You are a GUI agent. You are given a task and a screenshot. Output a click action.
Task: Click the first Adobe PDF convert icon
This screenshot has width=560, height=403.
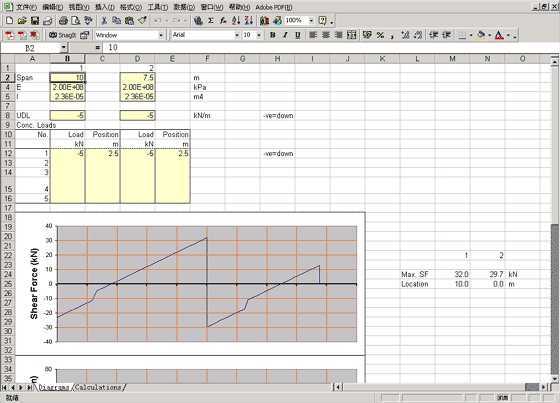pos(9,35)
